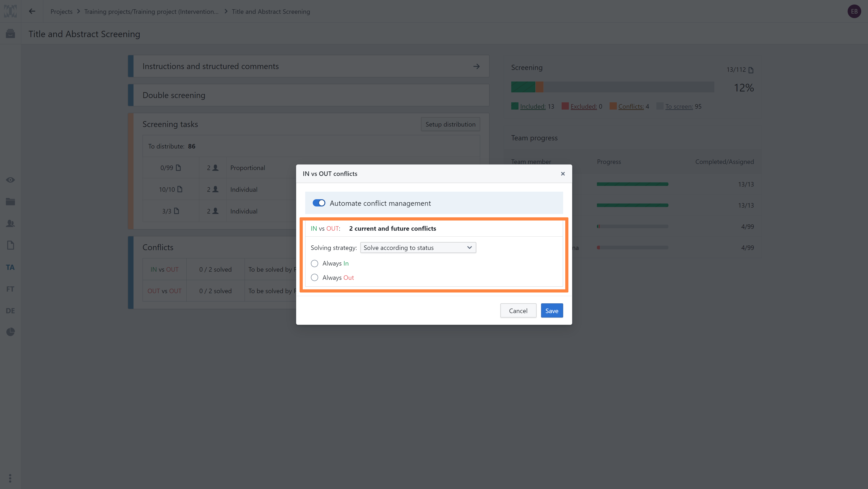
Task: Open the eye icon in left sidebar
Action: 10,180
